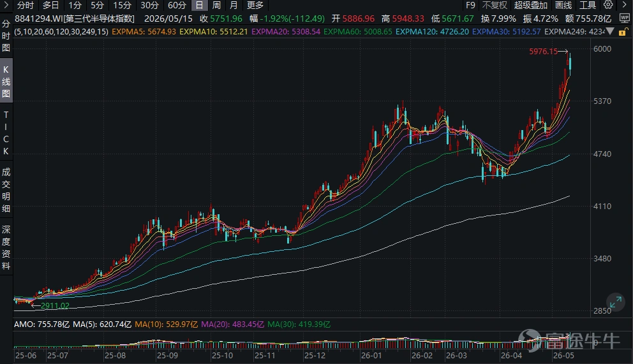
Task: Click the MA(20): 483.45亿 volume legend
Action: pyautogui.click(x=232, y=324)
